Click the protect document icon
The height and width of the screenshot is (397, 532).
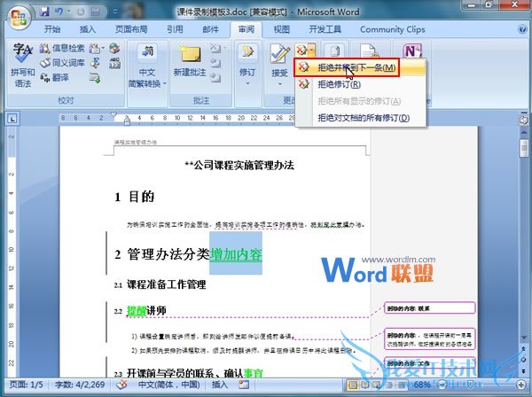pos(369,51)
